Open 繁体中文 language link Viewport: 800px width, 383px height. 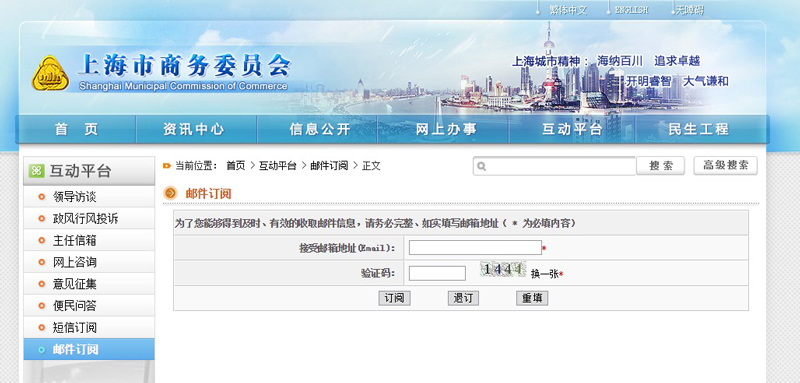(568, 10)
